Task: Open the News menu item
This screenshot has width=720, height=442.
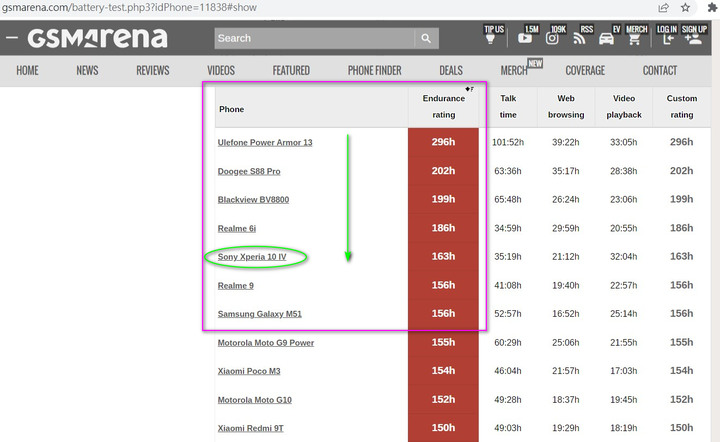Action: pyautogui.click(x=87, y=70)
